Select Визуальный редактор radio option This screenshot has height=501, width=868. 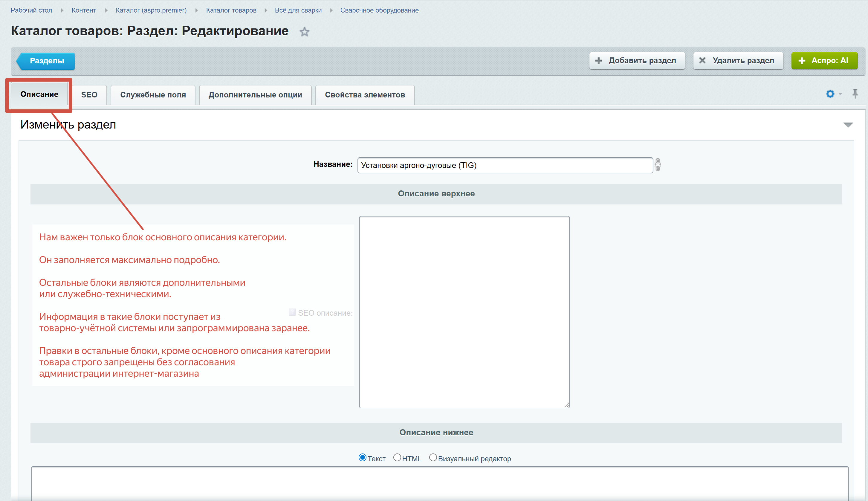pos(433,458)
